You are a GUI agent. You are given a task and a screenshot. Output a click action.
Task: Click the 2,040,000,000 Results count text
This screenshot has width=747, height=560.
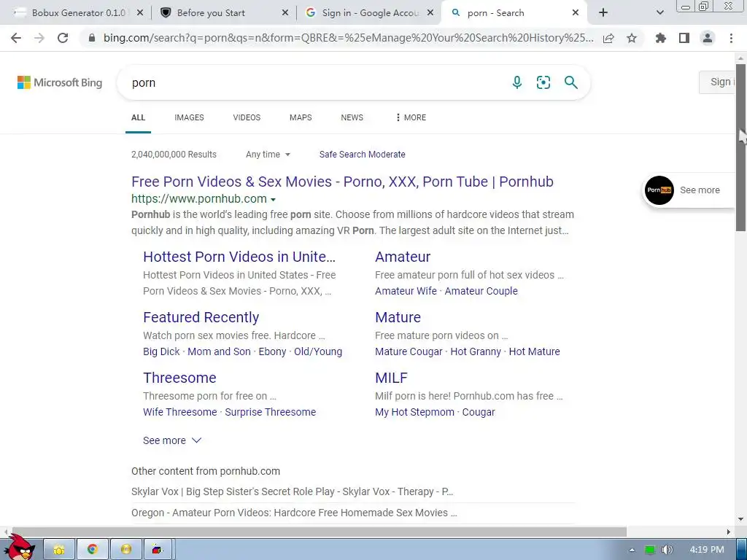[174, 155]
